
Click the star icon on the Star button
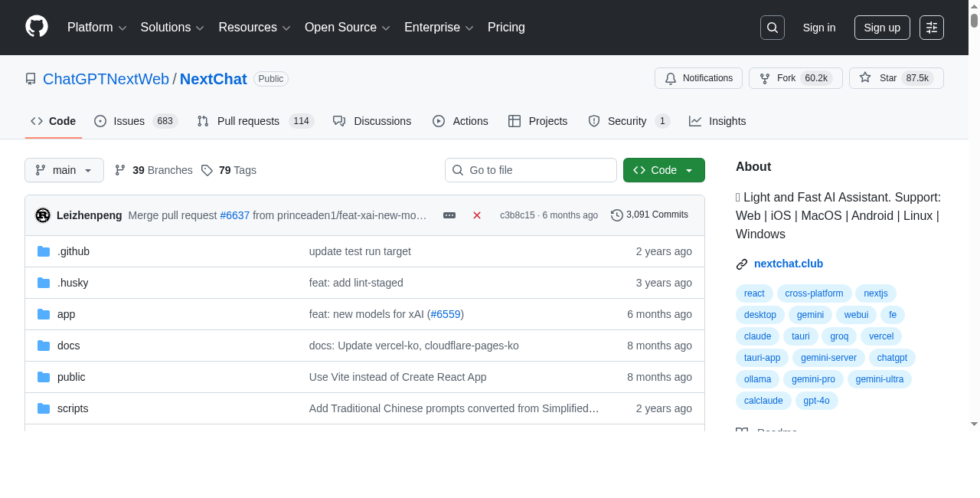pos(864,77)
